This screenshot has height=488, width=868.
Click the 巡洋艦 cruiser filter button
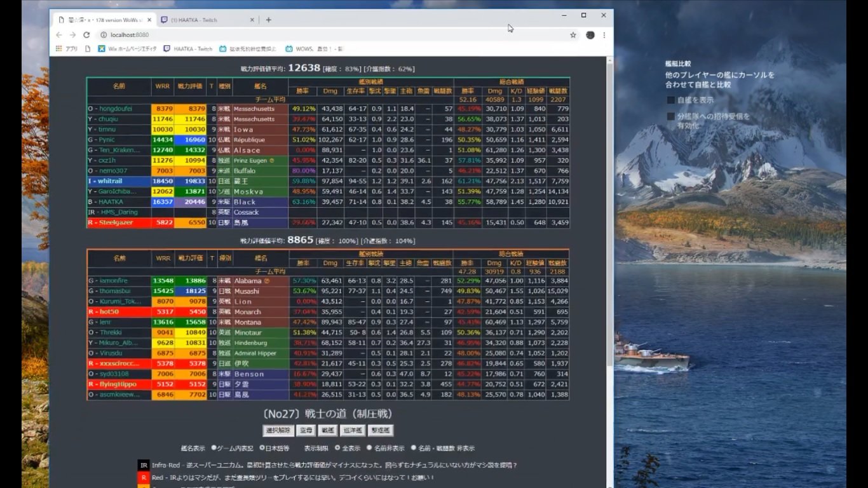tap(352, 430)
